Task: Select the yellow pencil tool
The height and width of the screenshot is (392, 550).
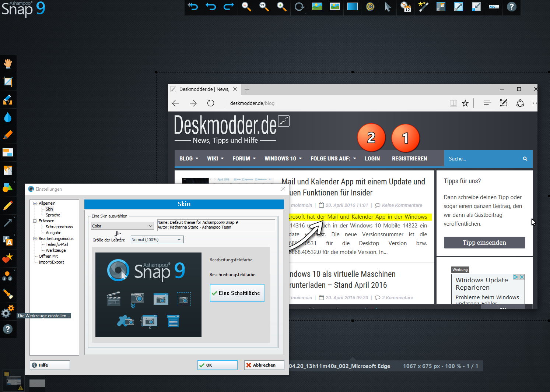Action: tap(8, 205)
